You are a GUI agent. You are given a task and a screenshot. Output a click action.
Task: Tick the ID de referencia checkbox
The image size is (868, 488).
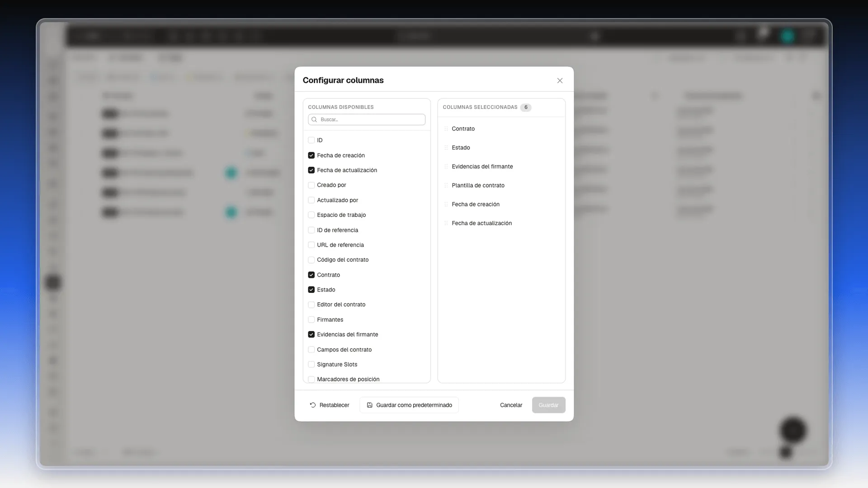311,230
